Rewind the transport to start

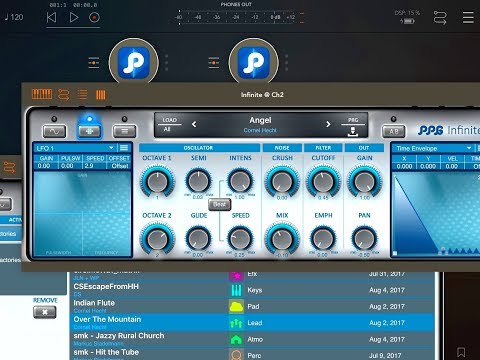click(x=51, y=17)
